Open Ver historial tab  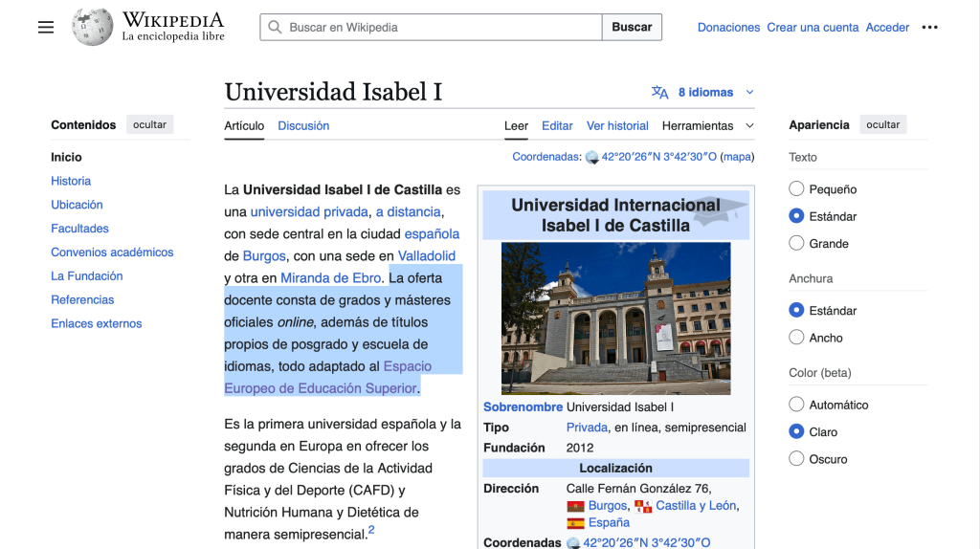tap(617, 125)
